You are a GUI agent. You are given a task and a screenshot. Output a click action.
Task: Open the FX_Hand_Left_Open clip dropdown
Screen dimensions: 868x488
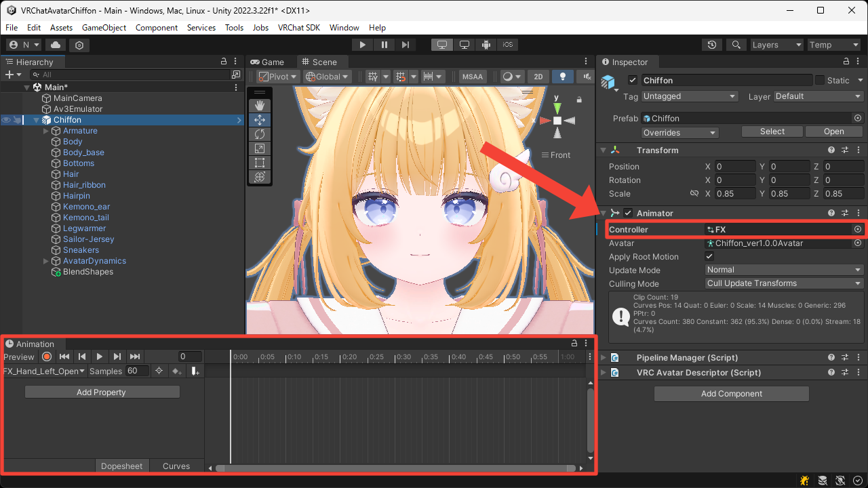(x=44, y=371)
